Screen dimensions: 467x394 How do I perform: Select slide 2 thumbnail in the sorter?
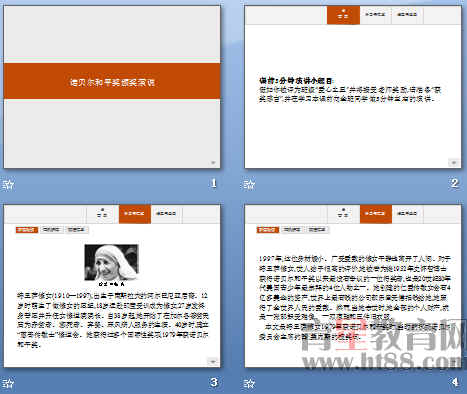tap(353, 87)
